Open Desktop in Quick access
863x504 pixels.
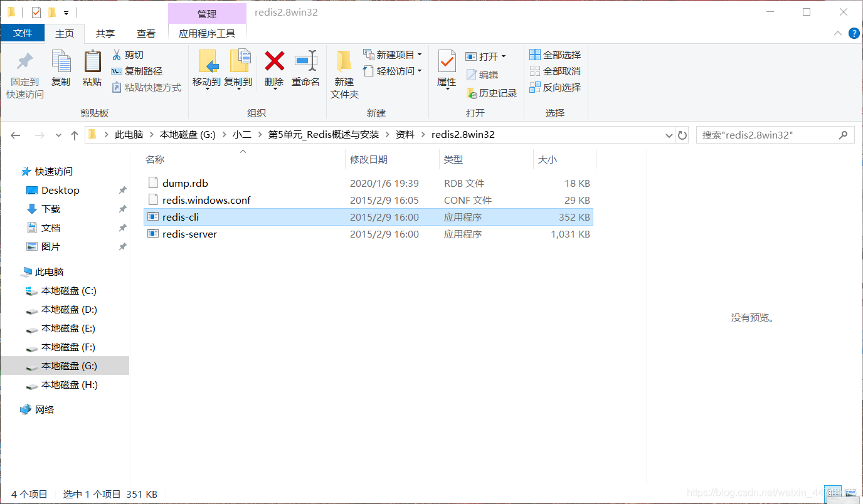tap(60, 191)
